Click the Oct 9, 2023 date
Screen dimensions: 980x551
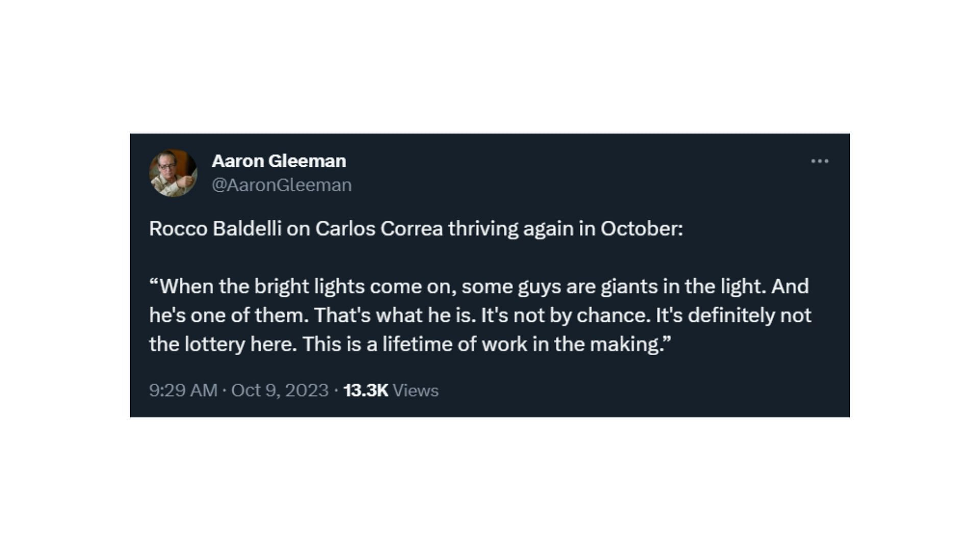[280, 390]
